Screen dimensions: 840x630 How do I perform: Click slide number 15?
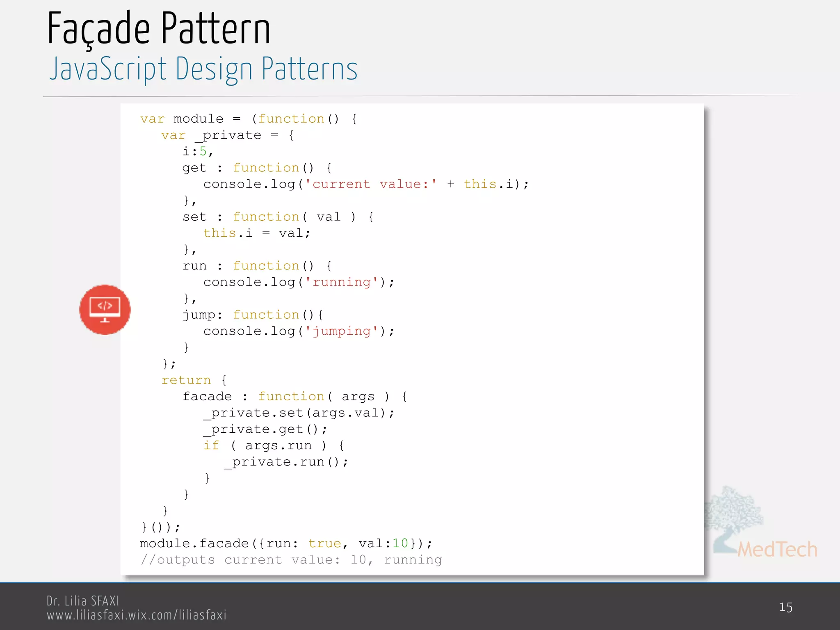point(785,607)
